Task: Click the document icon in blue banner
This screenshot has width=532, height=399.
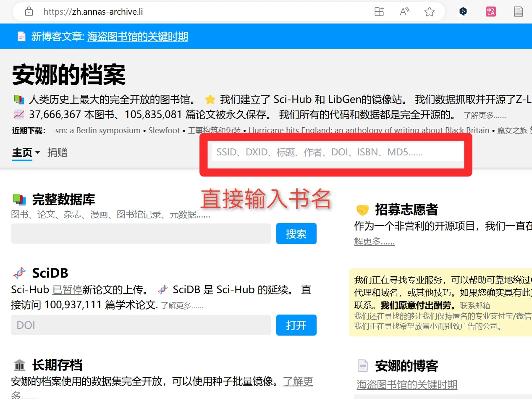Action: (21, 37)
